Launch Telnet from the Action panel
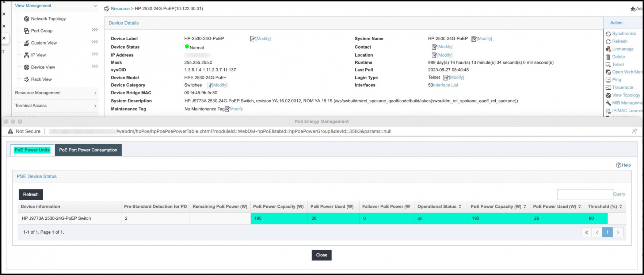644x275 pixels. tap(618, 64)
